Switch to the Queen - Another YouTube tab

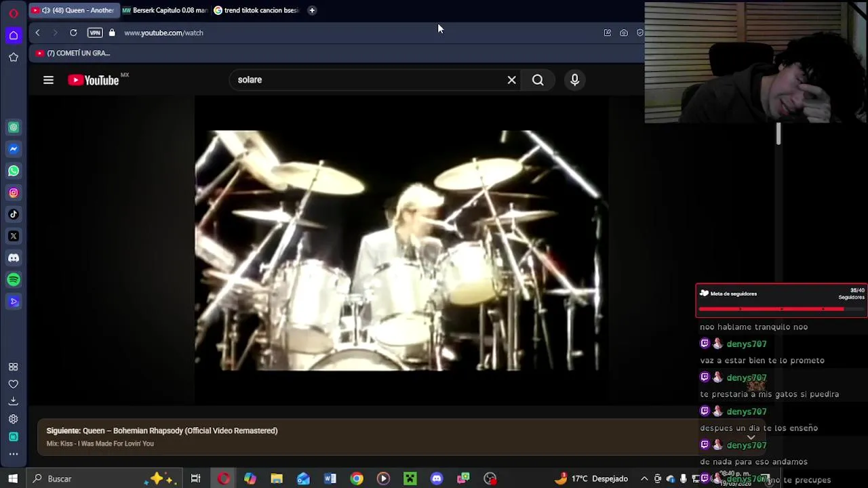[x=74, y=10]
